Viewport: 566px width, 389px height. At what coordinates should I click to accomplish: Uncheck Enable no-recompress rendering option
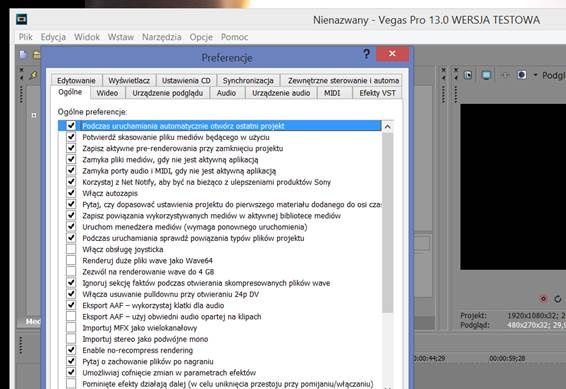click(71, 350)
